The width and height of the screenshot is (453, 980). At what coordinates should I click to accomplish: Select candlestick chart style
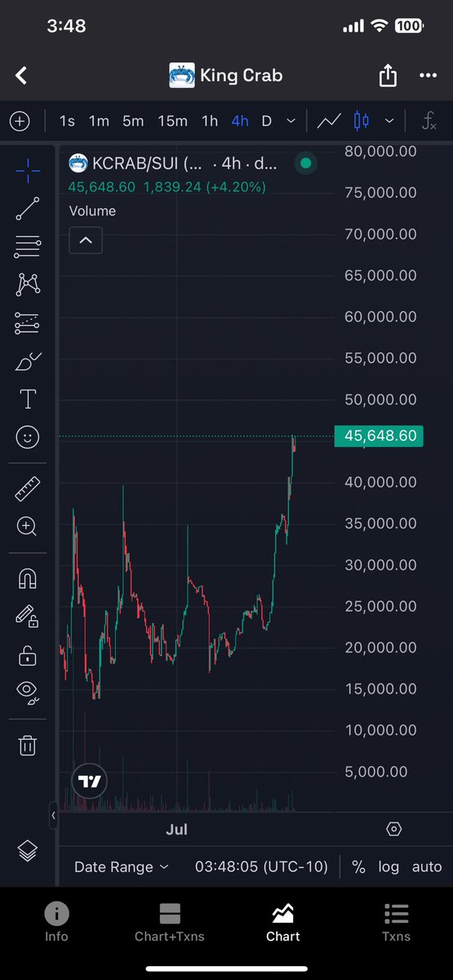pos(362,122)
